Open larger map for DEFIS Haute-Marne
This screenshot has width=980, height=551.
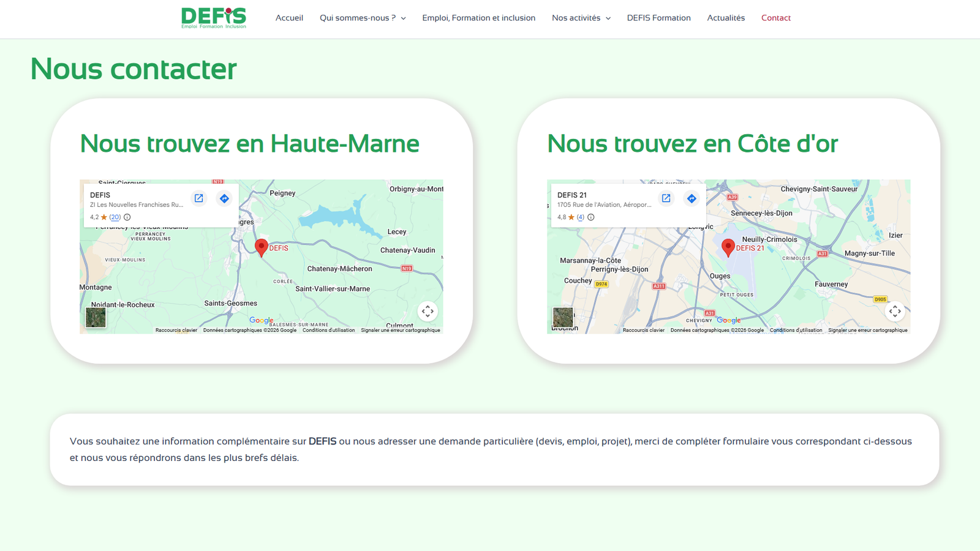click(x=198, y=198)
